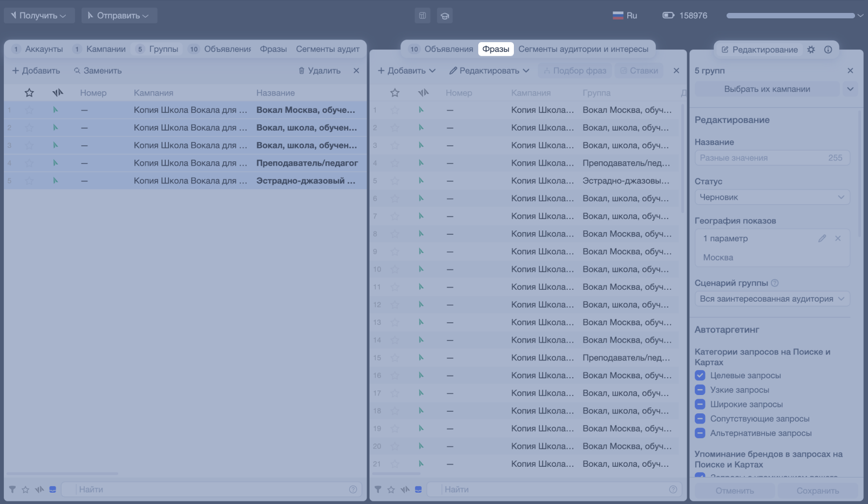
Task: Toggle the Узкие запросы checkbox
Action: point(700,390)
